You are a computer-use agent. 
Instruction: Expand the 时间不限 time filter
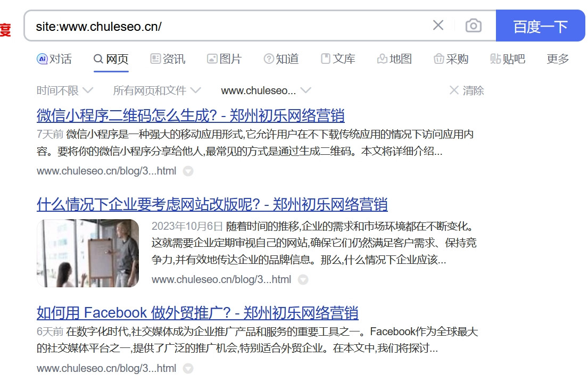(64, 90)
